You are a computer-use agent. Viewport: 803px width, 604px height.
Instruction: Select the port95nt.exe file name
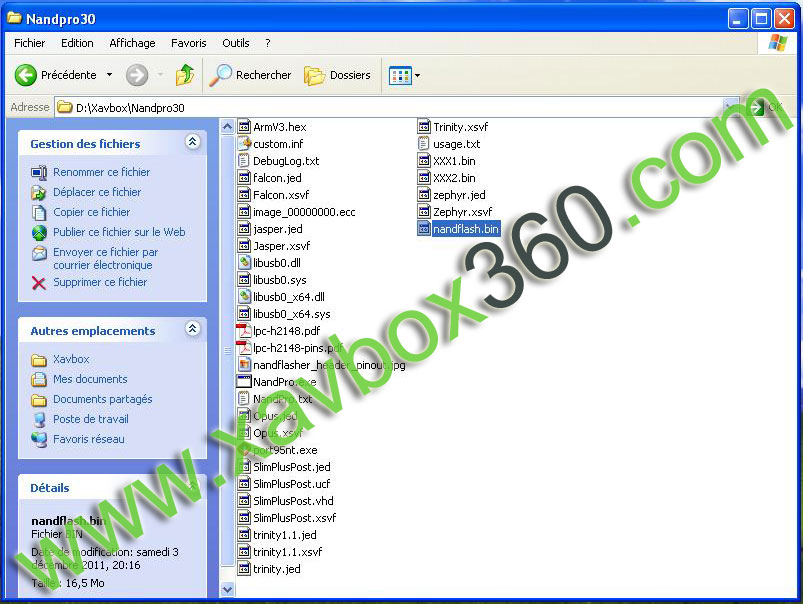[x=285, y=450]
